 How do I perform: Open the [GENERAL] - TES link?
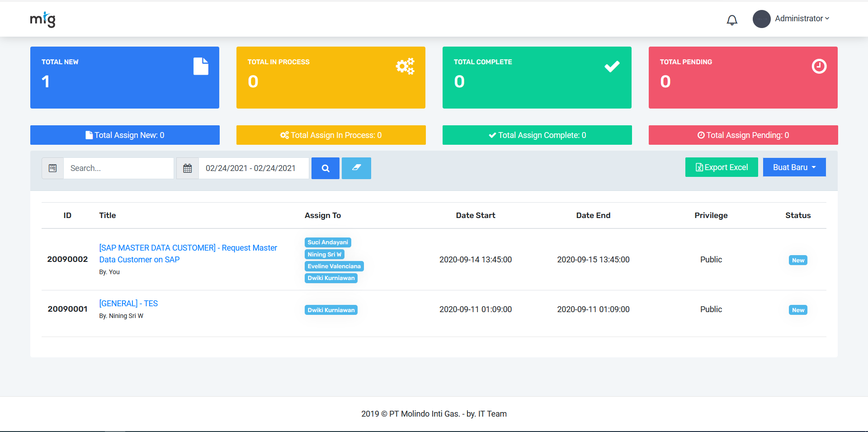tap(128, 304)
